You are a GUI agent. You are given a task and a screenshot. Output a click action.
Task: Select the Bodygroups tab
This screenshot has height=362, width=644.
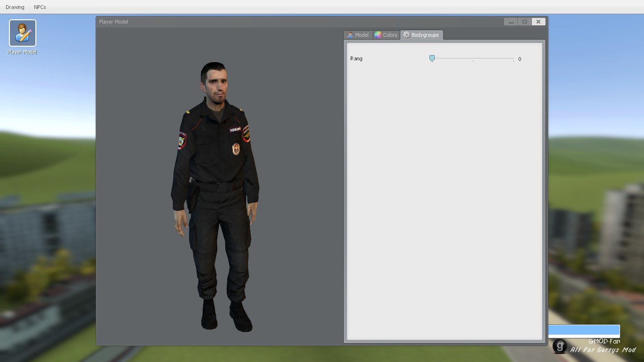point(421,35)
